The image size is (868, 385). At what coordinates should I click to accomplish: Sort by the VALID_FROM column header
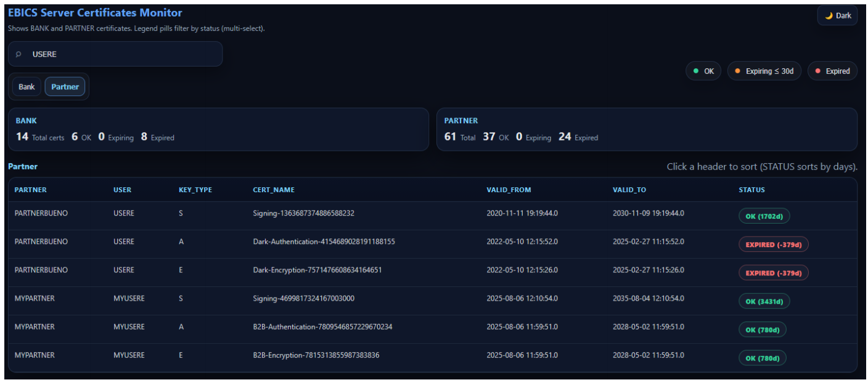click(x=509, y=190)
